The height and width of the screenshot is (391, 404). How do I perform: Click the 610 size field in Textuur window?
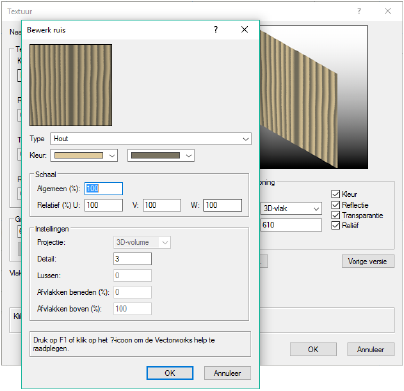[x=291, y=225]
